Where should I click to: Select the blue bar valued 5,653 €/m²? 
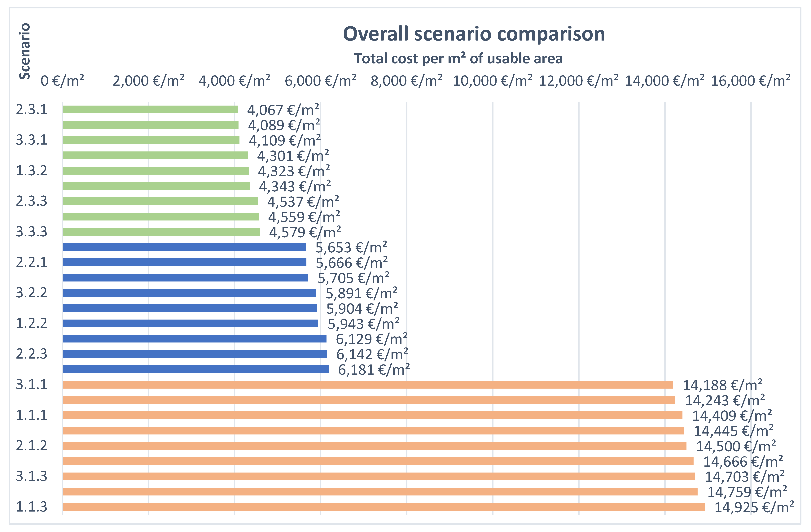point(184,247)
